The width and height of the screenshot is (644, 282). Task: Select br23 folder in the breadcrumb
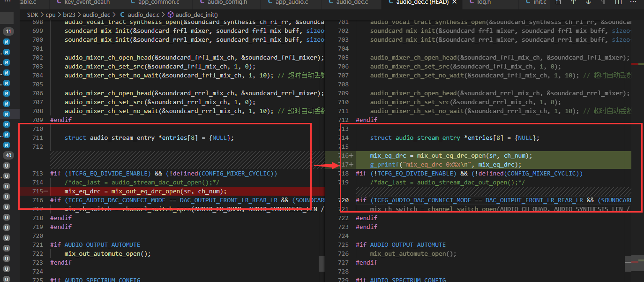click(x=69, y=15)
